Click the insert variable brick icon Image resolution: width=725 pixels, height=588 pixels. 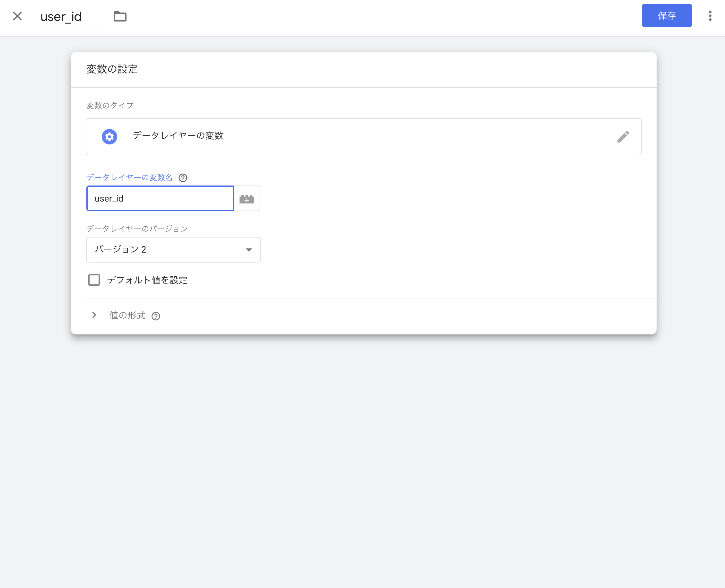click(x=247, y=199)
